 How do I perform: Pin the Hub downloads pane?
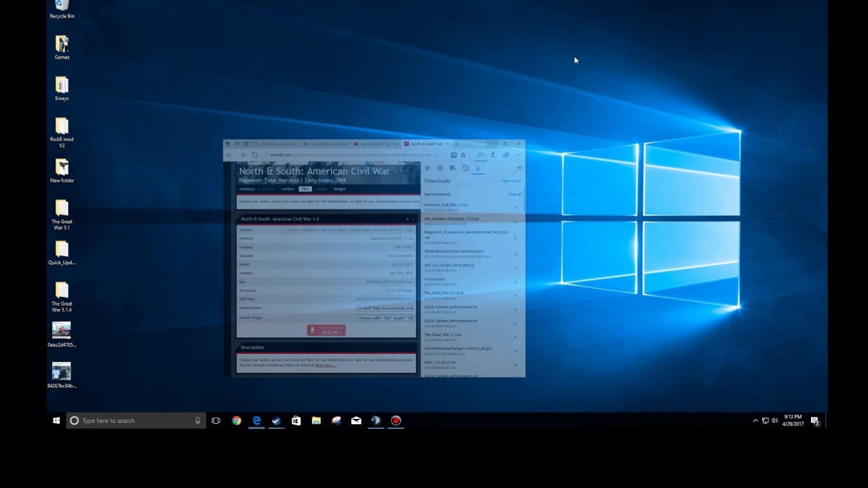pyautogui.click(x=519, y=167)
